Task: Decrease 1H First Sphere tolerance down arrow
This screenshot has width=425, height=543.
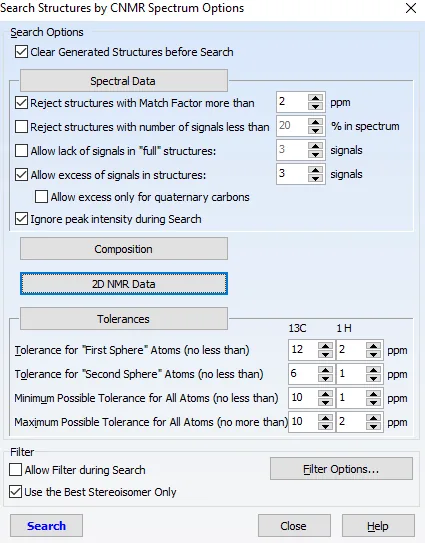Action: pyautogui.click(x=373, y=354)
